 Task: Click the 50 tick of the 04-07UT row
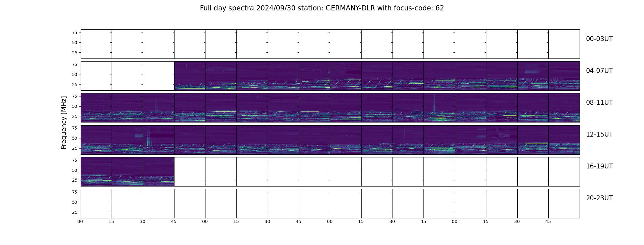[x=75, y=74]
